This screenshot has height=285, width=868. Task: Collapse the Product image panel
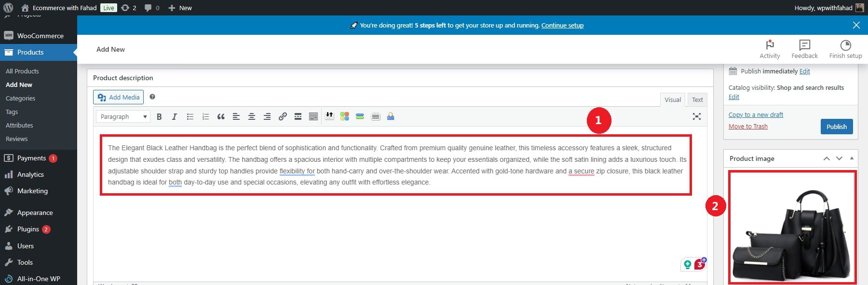(x=852, y=158)
